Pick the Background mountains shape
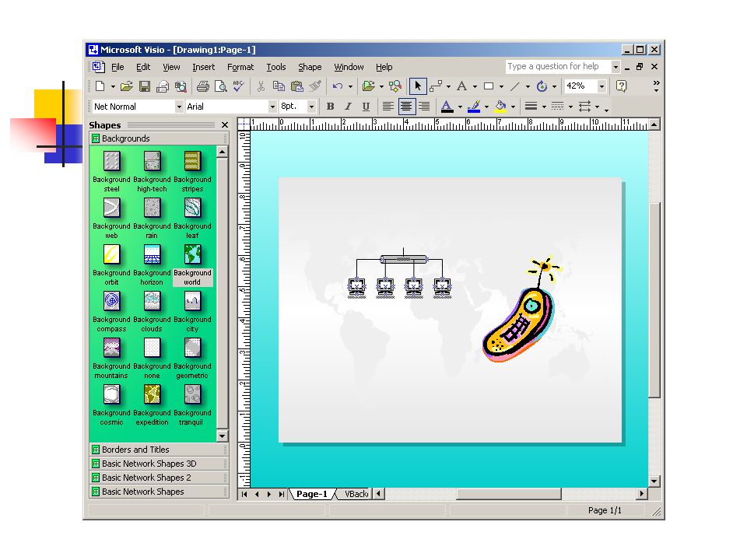The height and width of the screenshot is (560, 747). (111, 358)
